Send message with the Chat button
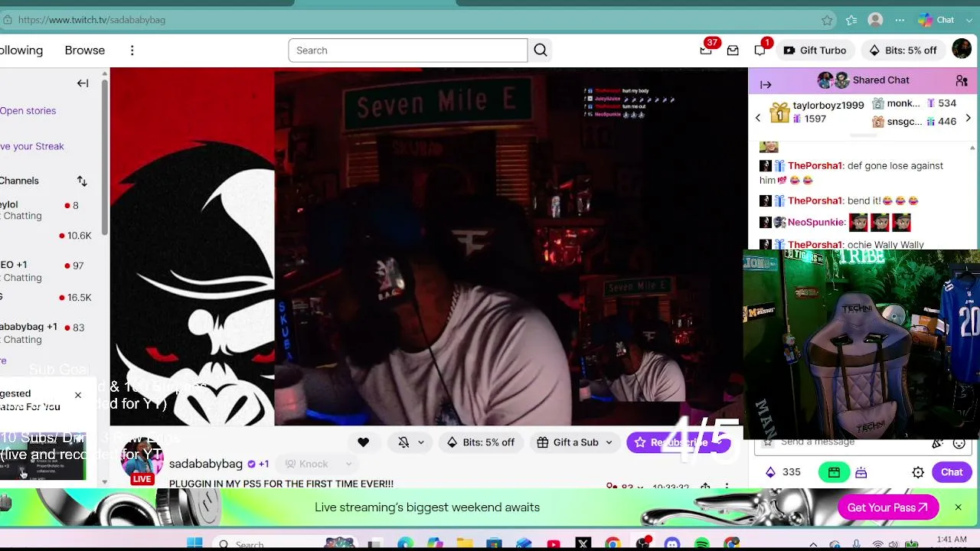980x551 pixels. [x=952, y=472]
